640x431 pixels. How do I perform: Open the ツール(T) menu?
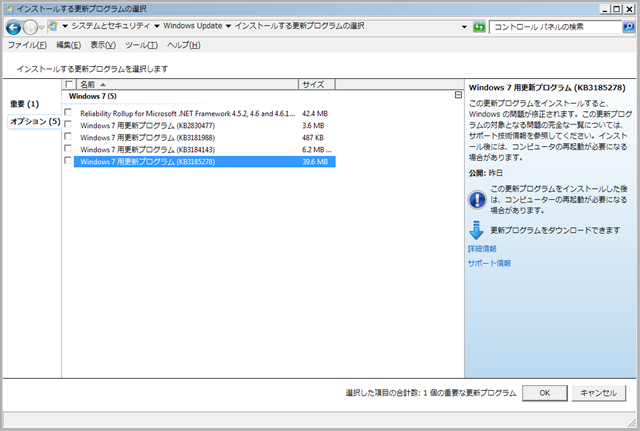pos(141,45)
